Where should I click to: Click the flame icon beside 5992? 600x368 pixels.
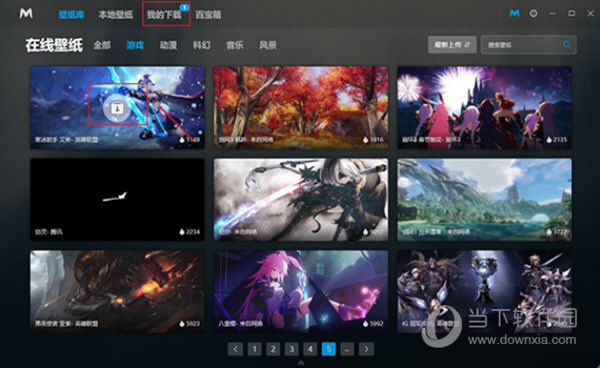(x=366, y=324)
